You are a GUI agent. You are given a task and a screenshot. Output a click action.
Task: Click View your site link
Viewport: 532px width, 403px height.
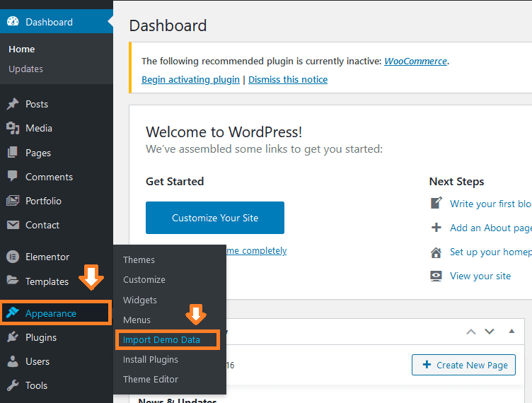pyautogui.click(x=480, y=276)
